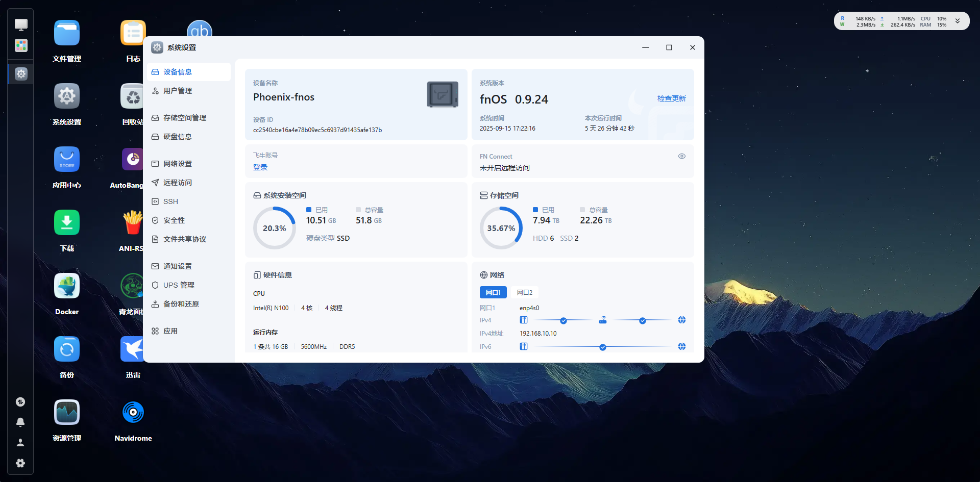Click the 检查更新 link

tap(671, 98)
